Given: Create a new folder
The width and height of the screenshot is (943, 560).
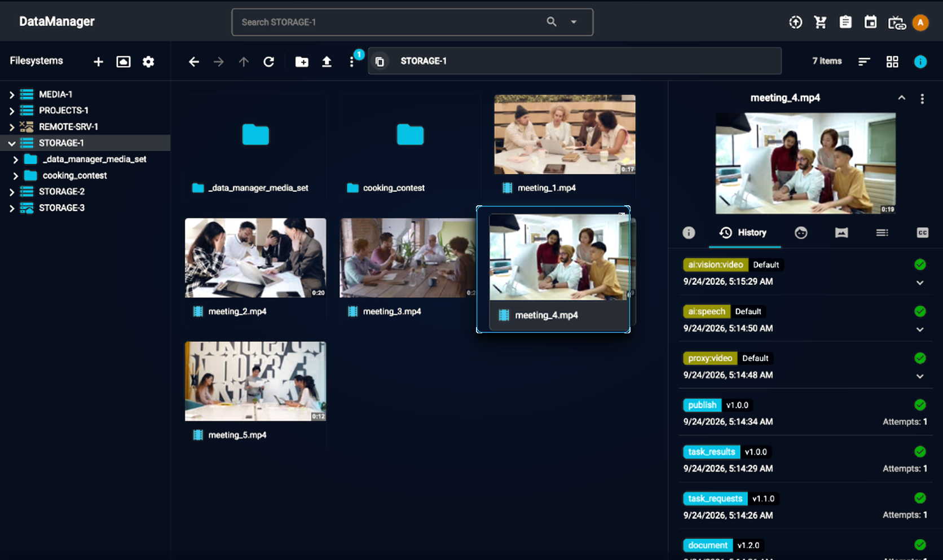Looking at the screenshot, I should click(x=302, y=61).
